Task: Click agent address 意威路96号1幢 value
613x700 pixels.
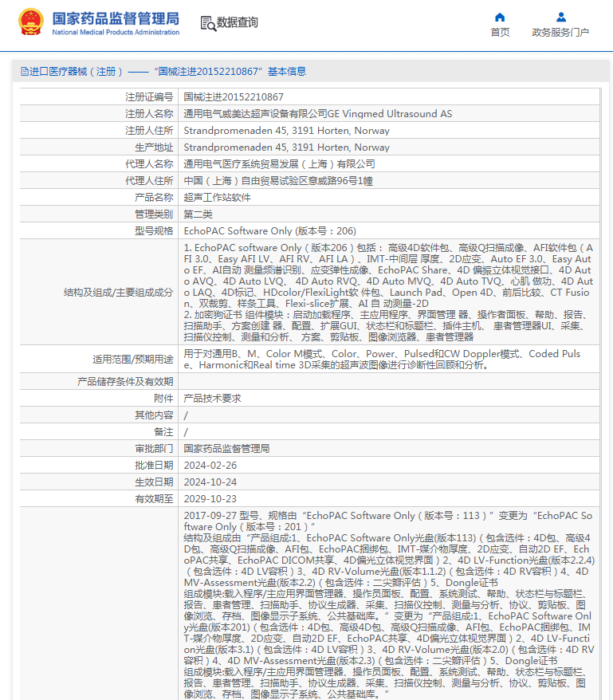Action: [278, 181]
